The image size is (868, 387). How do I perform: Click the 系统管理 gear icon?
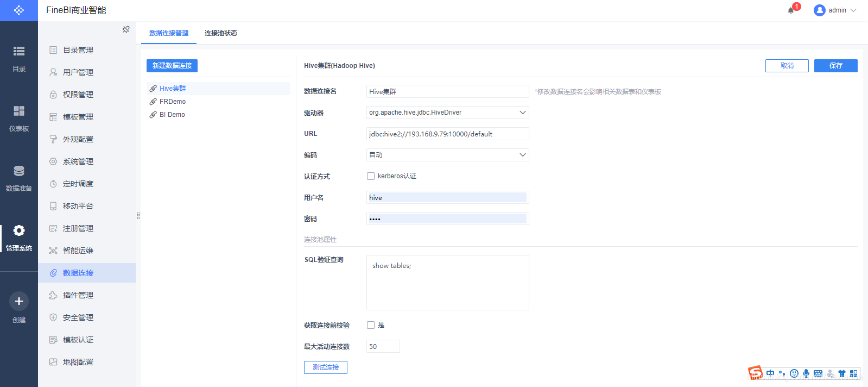coord(53,161)
